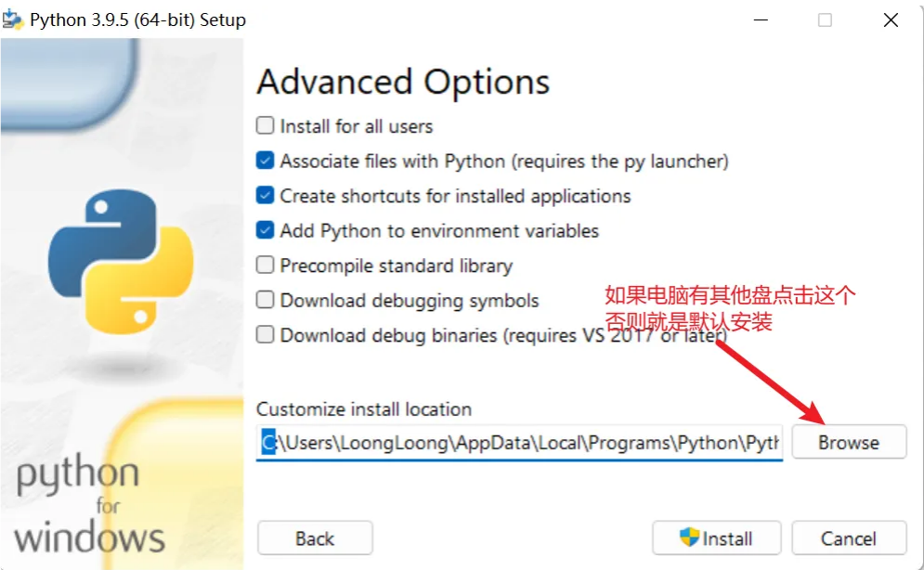Image resolution: width=924 pixels, height=570 pixels.
Task: Uncheck Create shortcuts for installed applications
Action: (266, 195)
